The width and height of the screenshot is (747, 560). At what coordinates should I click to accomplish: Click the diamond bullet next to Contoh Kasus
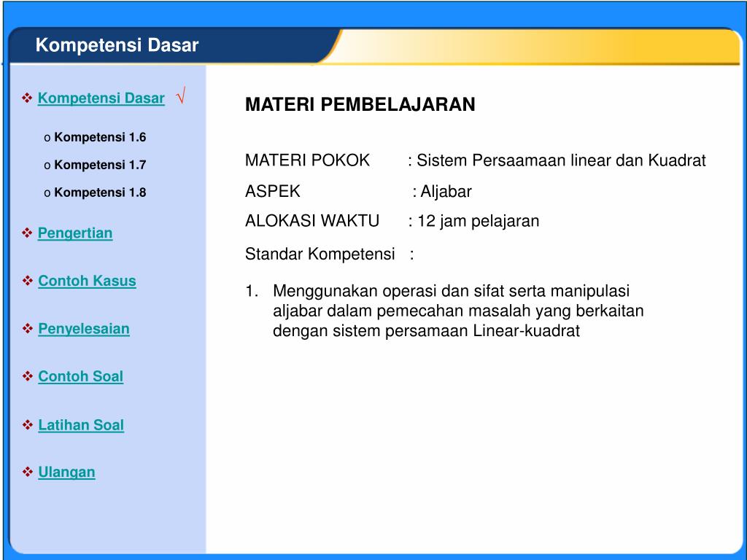[x=27, y=281]
